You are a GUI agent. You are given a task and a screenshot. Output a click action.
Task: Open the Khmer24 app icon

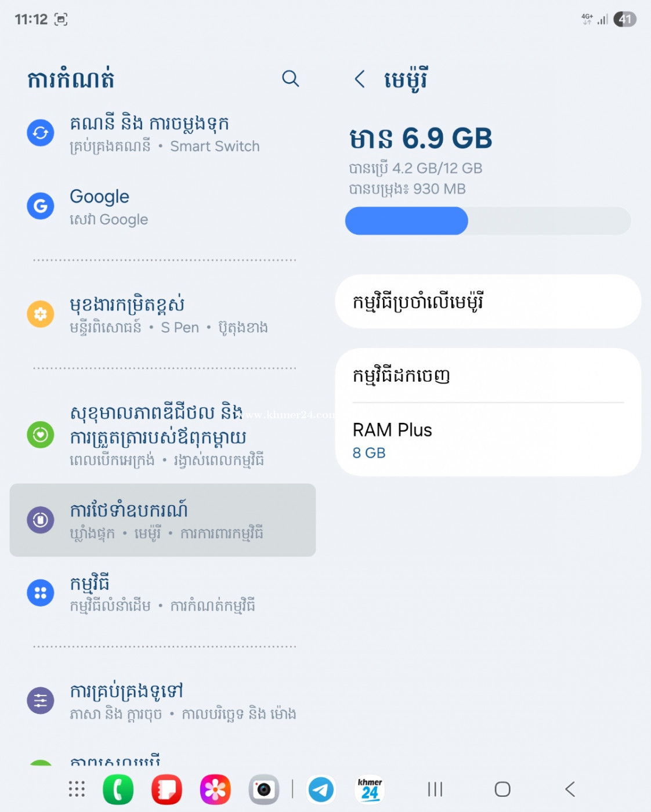click(x=370, y=789)
